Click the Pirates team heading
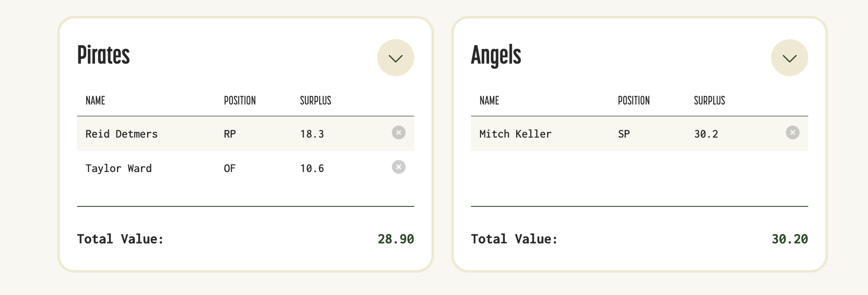This screenshot has height=295, width=868. 103,55
